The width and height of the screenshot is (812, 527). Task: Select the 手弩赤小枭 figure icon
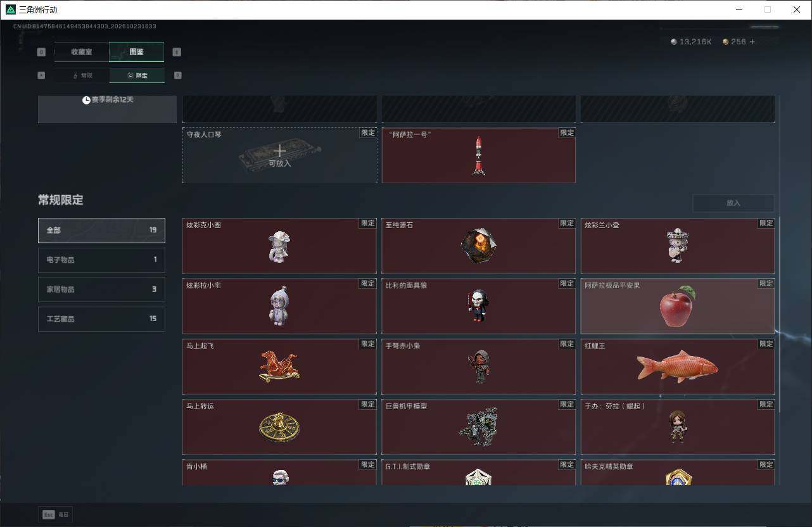point(479,367)
